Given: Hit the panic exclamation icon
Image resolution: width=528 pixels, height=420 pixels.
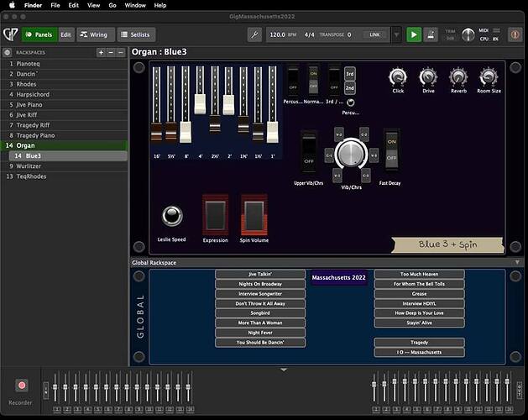Looking at the screenshot, I should click(x=515, y=34).
